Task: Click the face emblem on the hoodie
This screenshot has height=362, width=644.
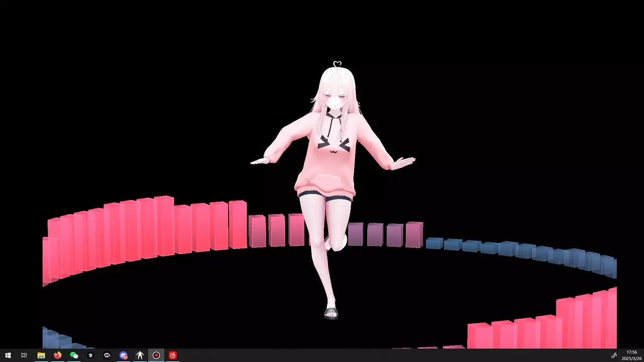Action: point(333,143)
